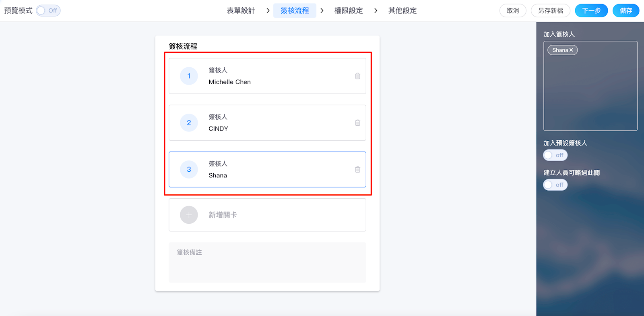Delete the Michelle Chen approver step
This screenshot has width=644, height=316.
pos(357,76)
